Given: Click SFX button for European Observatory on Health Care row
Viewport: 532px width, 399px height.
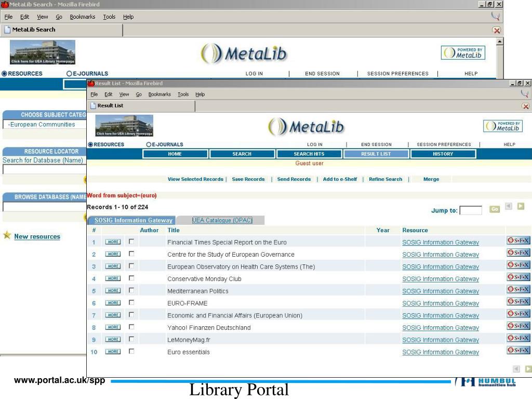Looking at the screenshot, I should [518, 265].
